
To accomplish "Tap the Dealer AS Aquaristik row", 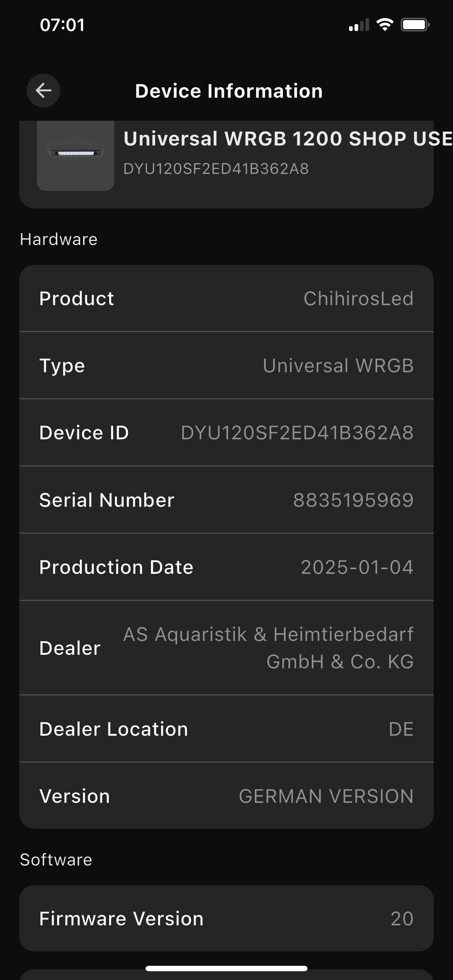I will coord(226,648).
